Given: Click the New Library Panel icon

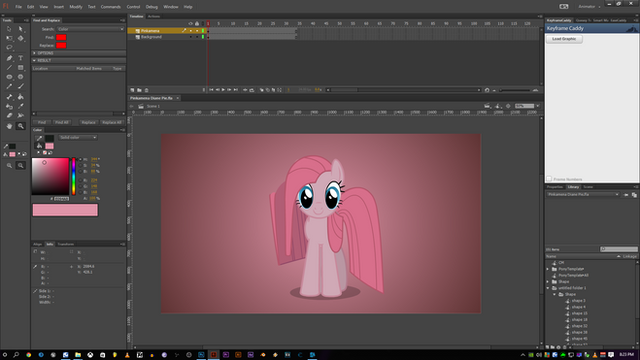Looking at the screenshot, I should click(634, 195).
